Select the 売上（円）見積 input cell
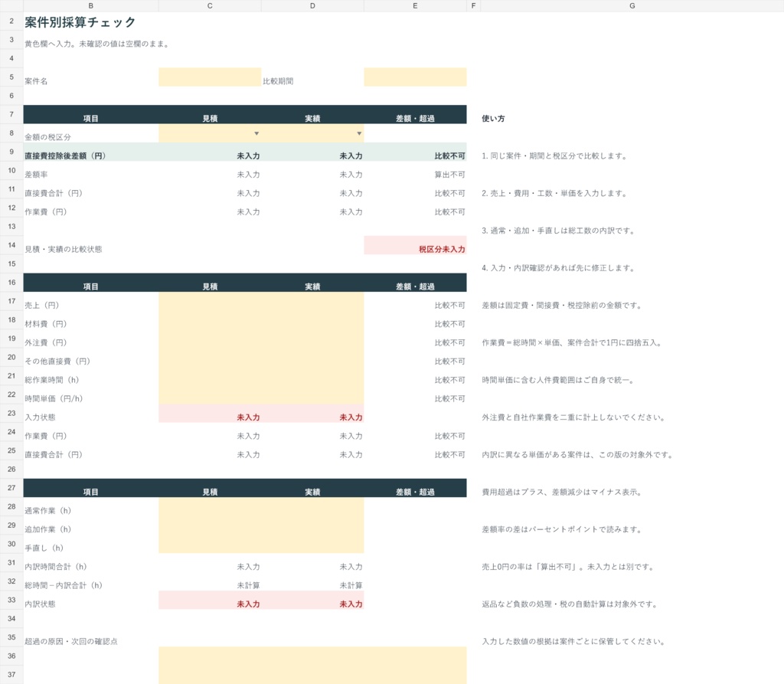 (x=210, y=301)
